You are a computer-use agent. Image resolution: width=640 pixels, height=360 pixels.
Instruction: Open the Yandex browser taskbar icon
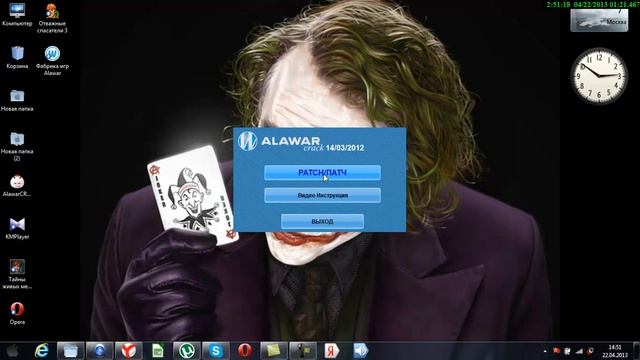coord(129,351)
